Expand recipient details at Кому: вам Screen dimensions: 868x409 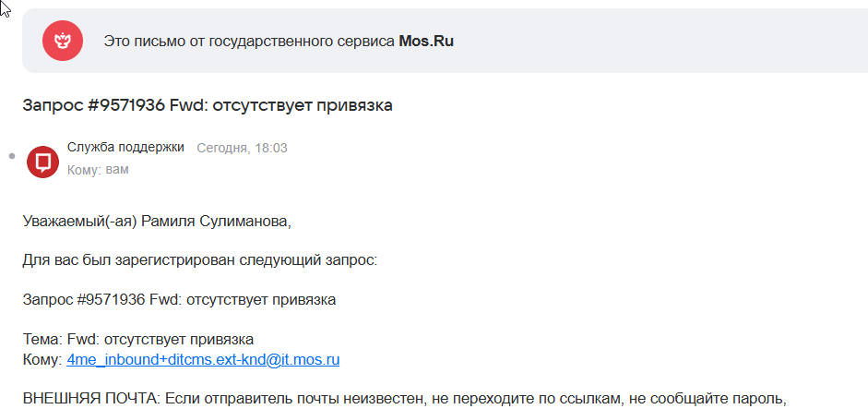98,170
